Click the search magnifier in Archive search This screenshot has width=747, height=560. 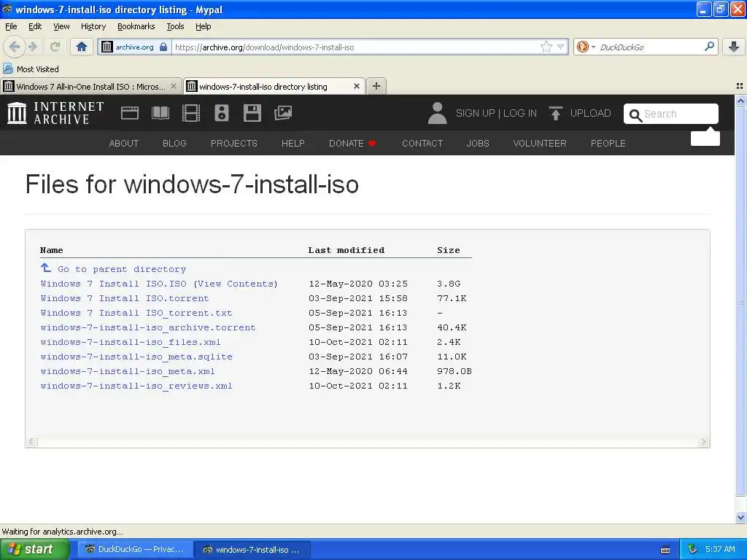coord(635,114)
